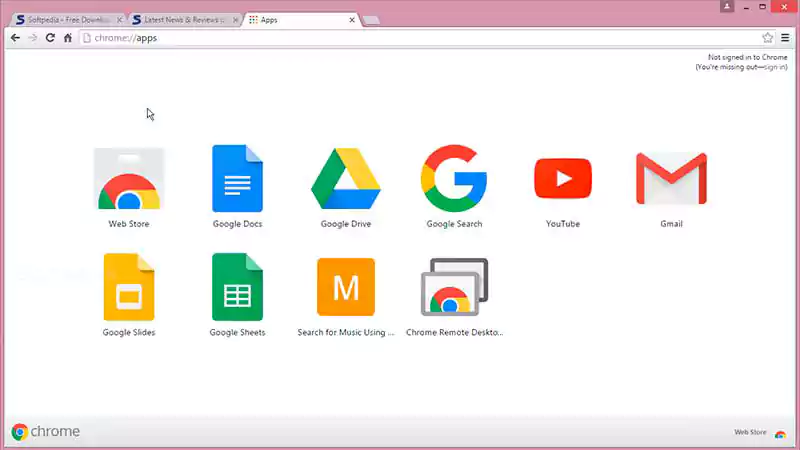Screen dimensions: 800x450
Task: Launch the Google Search app
Action: [x=454, y=179]
